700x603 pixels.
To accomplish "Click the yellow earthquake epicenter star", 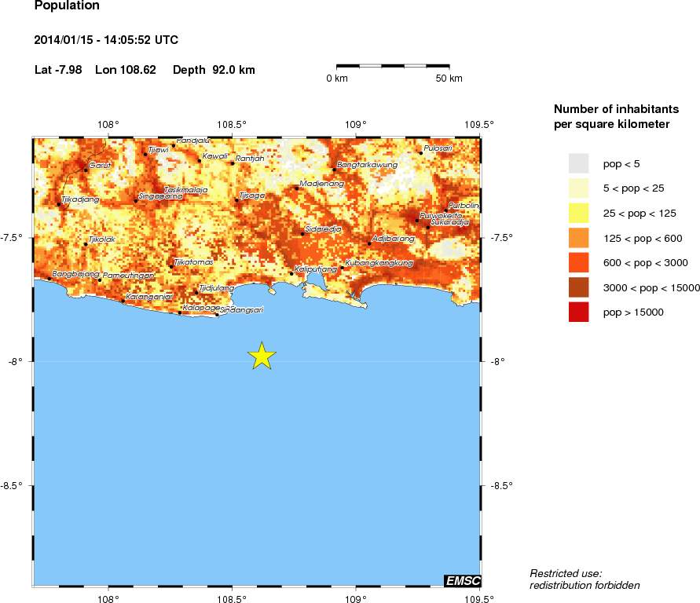I will tap(262, 356).
